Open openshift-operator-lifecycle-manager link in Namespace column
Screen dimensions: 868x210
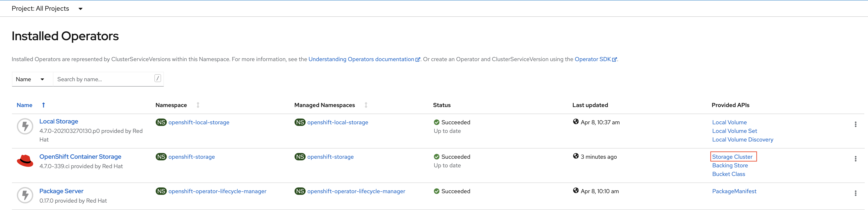coord(217,191)
